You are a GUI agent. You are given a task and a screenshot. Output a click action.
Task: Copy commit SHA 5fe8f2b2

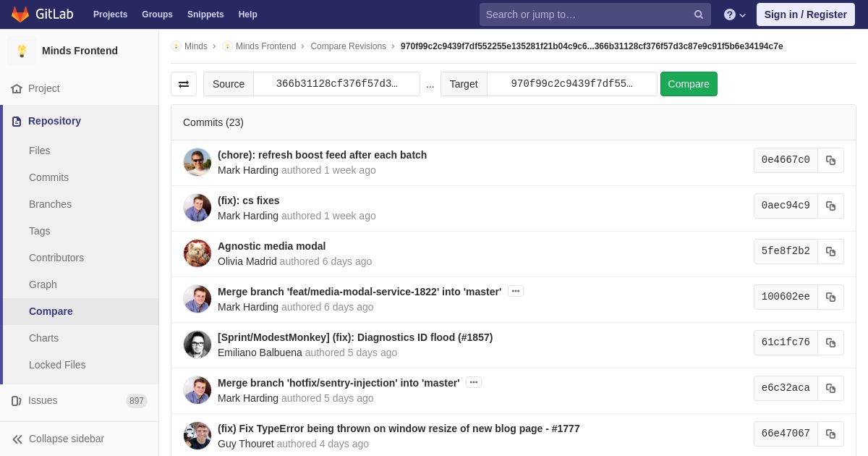point(830,251)
